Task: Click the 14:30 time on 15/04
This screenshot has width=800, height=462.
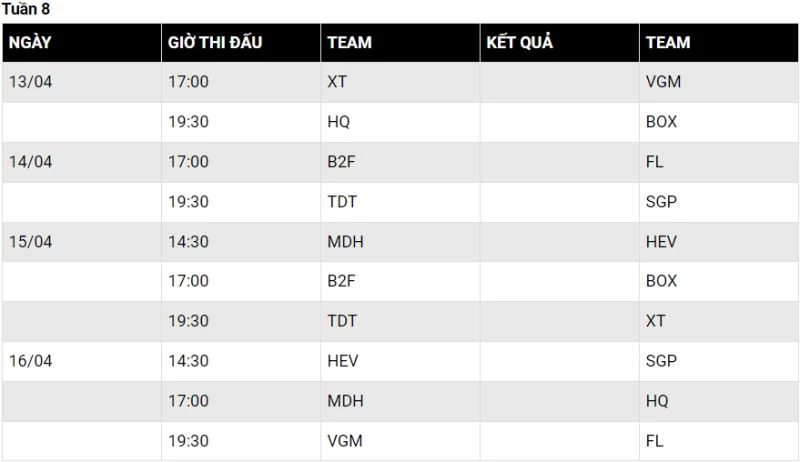Action: pyautogui.click(x=188, y=242)
